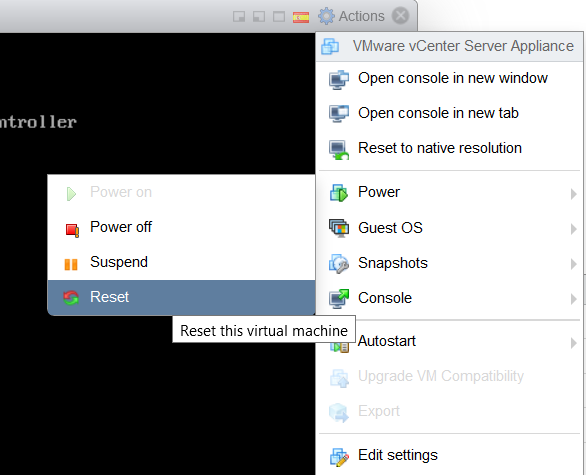Click the full-size console window icon
586x475 pixels.
279,17
